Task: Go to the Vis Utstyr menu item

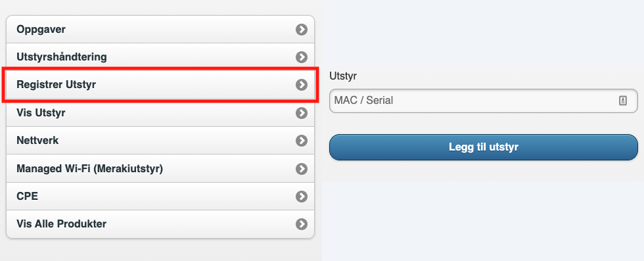Action: 160,112
